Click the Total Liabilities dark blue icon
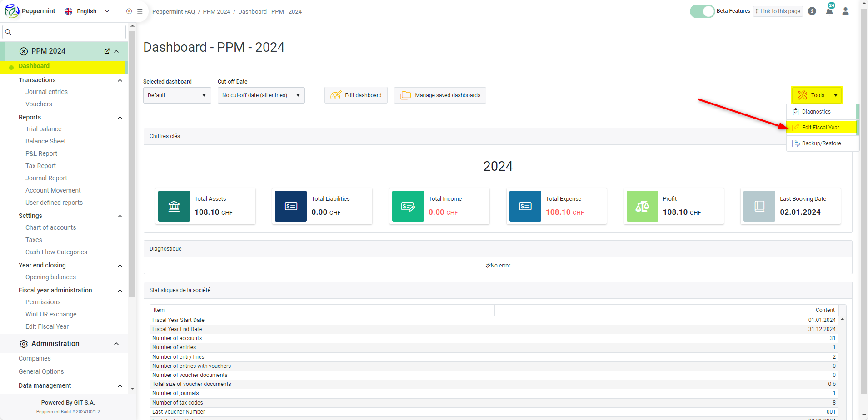Image resolution: width=868 pixels, height=420 pixels. coord(291,206)
